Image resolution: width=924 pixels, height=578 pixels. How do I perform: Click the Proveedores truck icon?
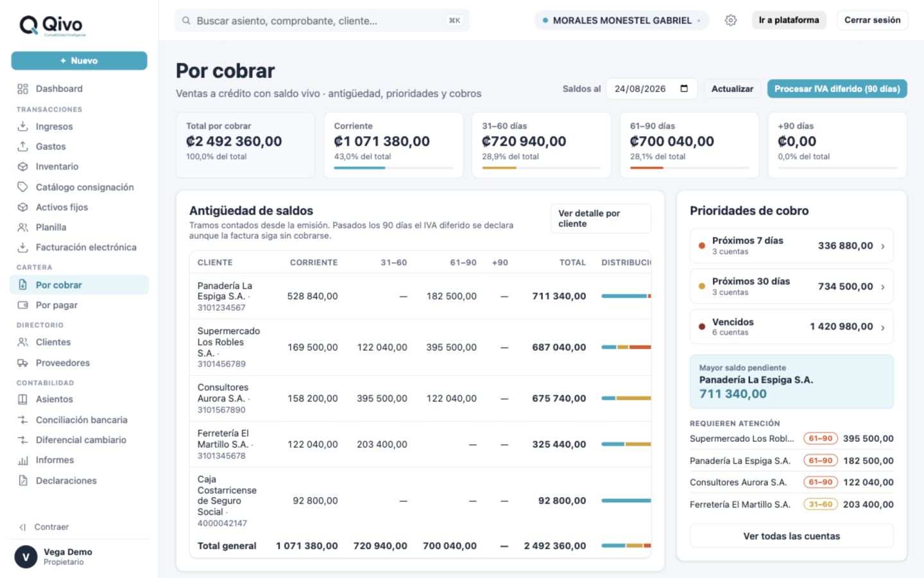point(23,363)
